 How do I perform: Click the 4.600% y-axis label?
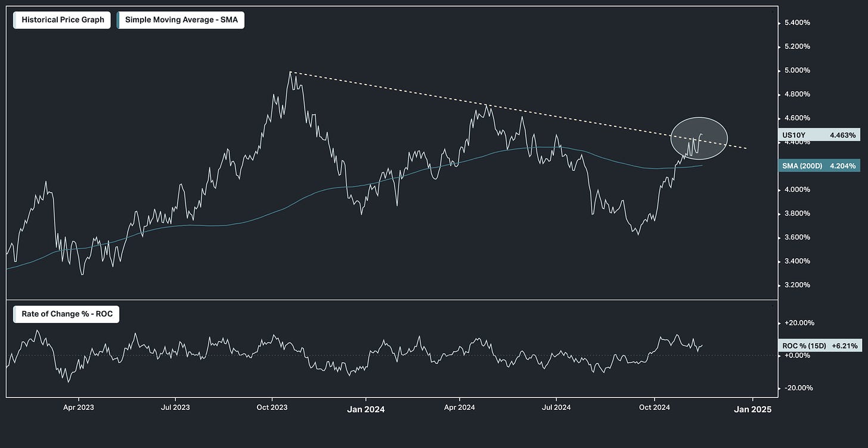pyautogui.click(x=797, y=118)
